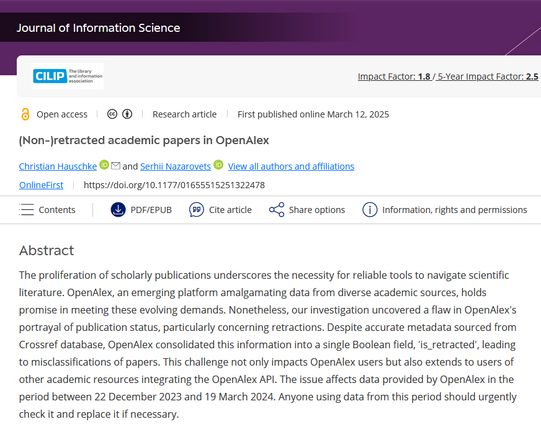The width and height of the screenshot is (541, 426).
Task: Click the email envelope icon for Hauschke
Action: tap(116, 166)
